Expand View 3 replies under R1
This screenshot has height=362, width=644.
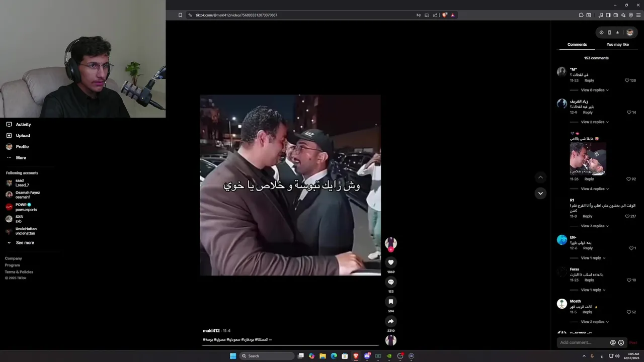595,226
